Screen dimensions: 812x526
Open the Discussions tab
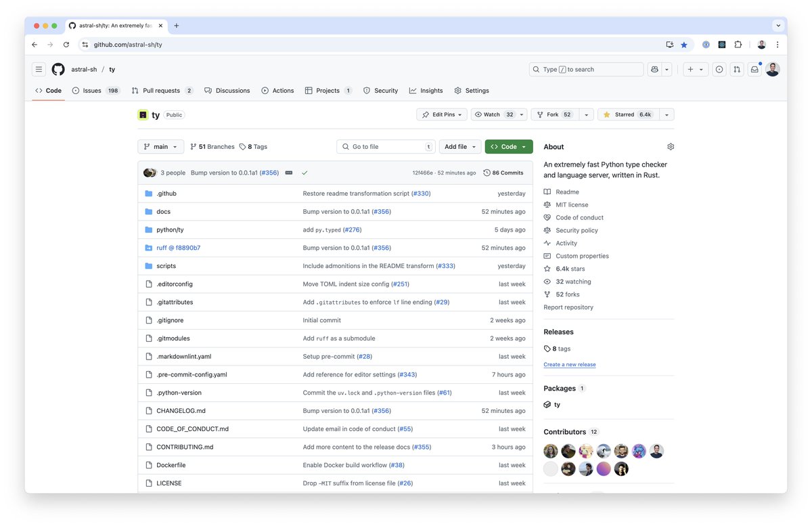point(227,91)
